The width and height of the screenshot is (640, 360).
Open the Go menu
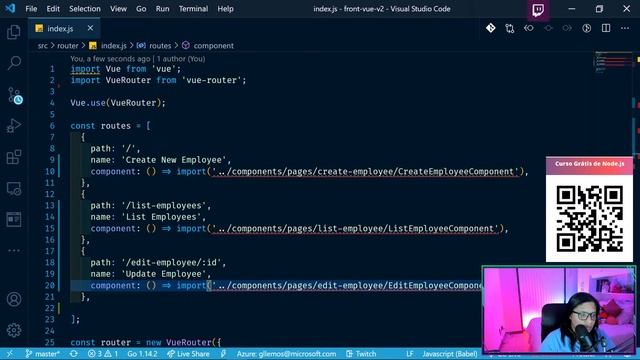tap(141, 9)
